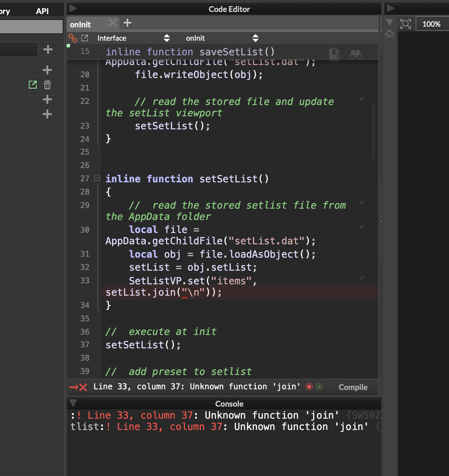Click the '// add preset to setlist' comment
Viewport: 449px width, 476px height.
178,372
